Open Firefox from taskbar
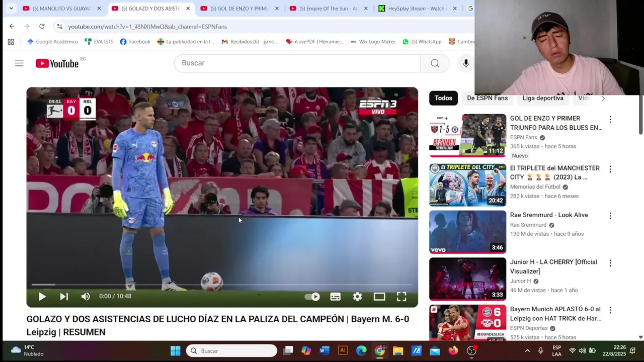The width and height of the screenshot is (644, 362). (x=453, y=351)
